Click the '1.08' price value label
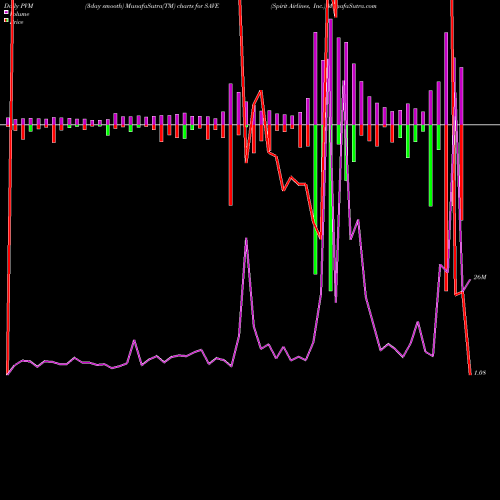The image size is (500, 500). [480, 373]
